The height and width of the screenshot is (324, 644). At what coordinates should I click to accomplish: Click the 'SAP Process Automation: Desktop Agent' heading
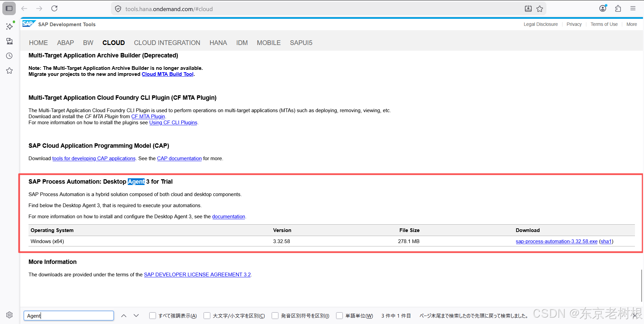pos(101,182)
